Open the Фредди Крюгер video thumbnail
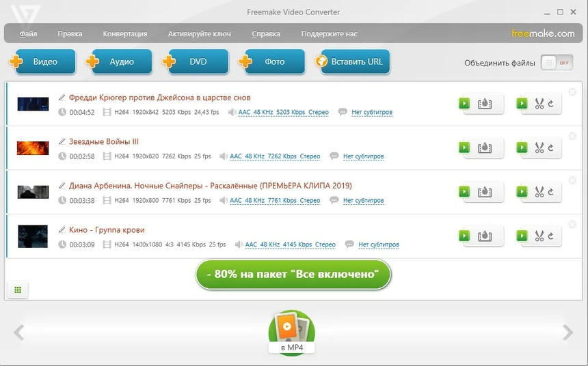Screen dimensions: 588x366 tap(33, 104)
